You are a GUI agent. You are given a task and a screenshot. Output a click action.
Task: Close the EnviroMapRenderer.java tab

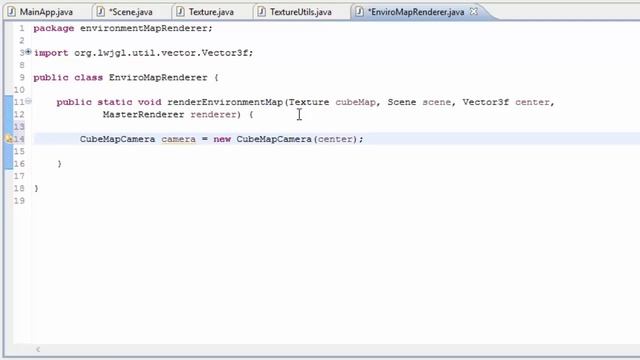tap(473, 11)
